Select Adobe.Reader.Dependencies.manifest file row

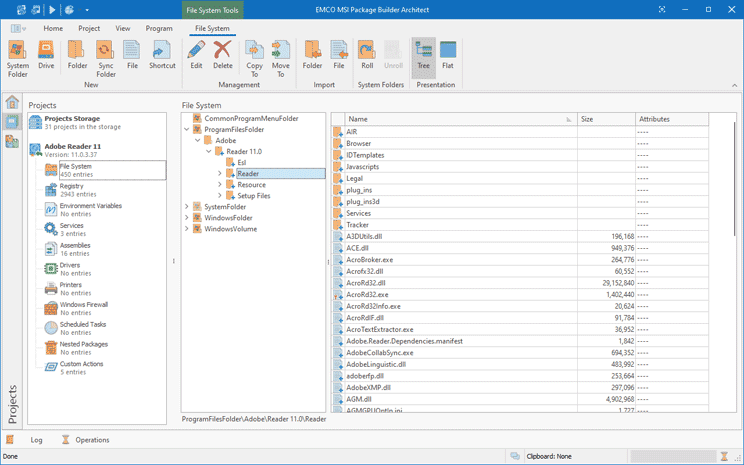point(520,341)
